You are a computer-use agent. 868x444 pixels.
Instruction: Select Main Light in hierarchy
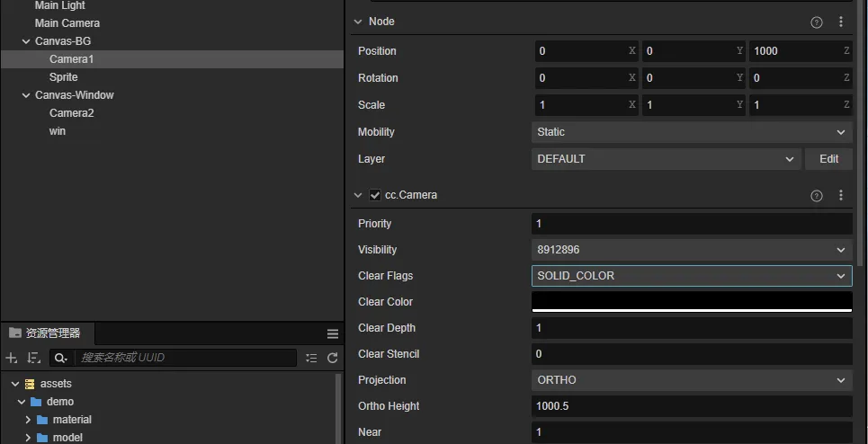(59, 5)
